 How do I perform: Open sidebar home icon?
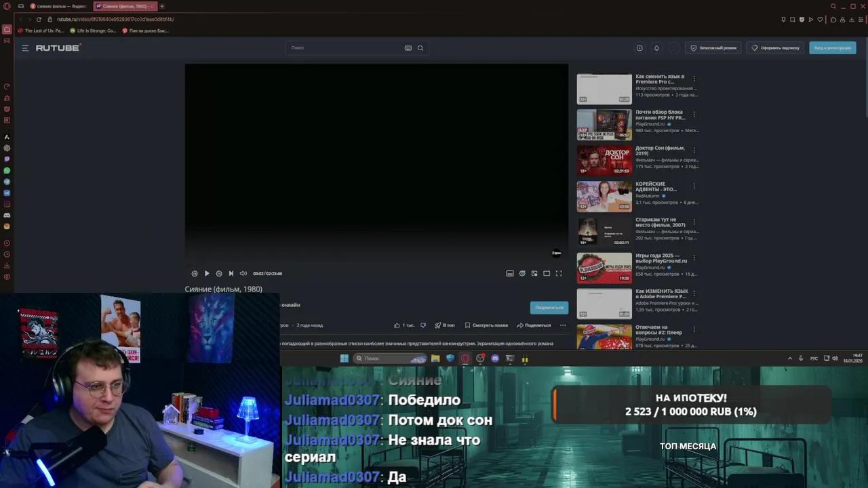7,30
